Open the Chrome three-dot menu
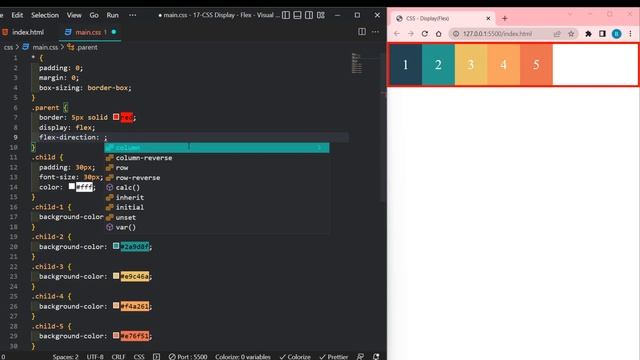Viewport: 640px width, 360px height. (x=631, y=34)
